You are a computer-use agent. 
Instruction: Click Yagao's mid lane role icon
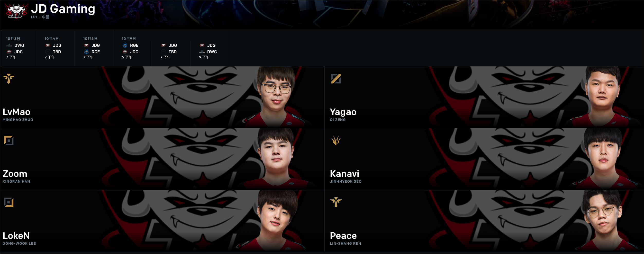pyautogui.click(x=336, y=79)
